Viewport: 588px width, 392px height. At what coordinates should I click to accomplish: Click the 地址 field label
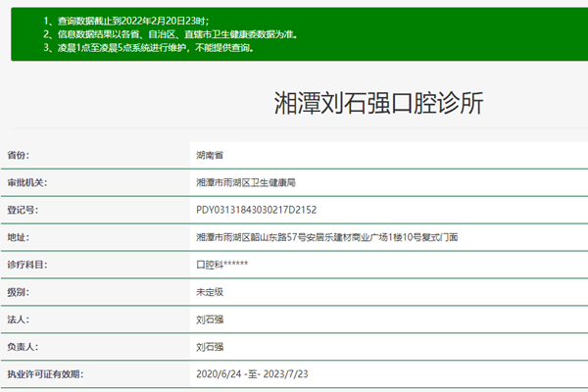pyautogui.click(x=20, y=237)
